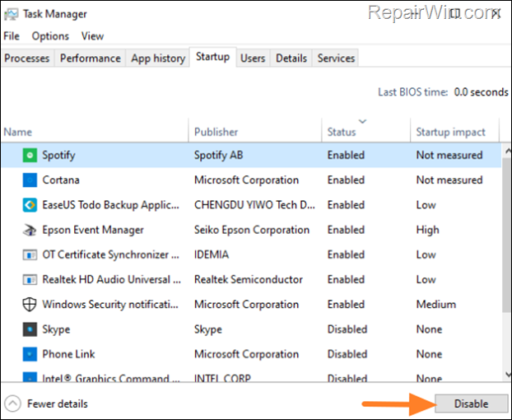Viewport: 512px width, 420px height.
Task: Click Disabled status in Skype row
Action: click(x=347, y=329)
